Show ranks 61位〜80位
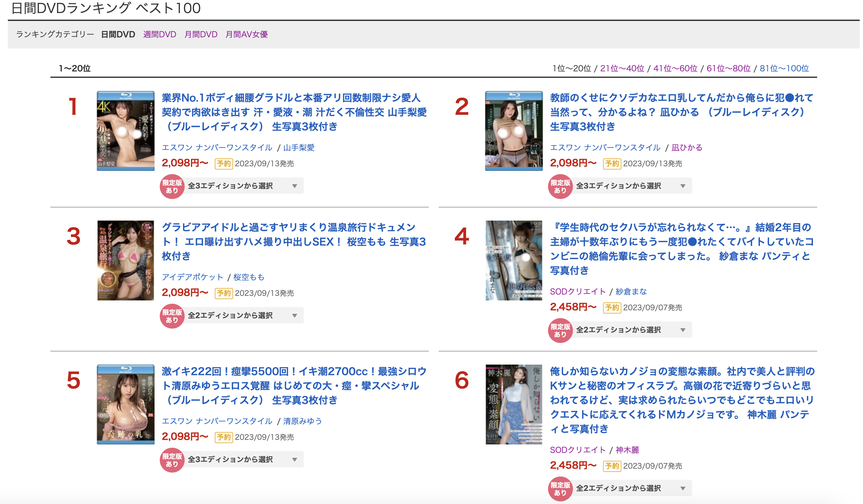The image size is (863, 504). tap(729, 68)
